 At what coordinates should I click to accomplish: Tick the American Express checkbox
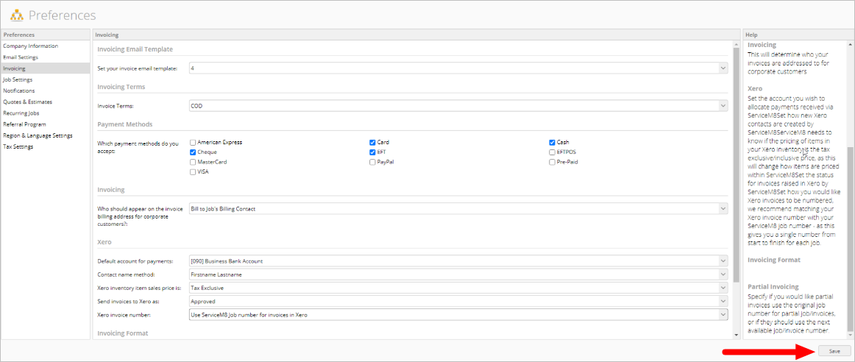tap(193, 142)
